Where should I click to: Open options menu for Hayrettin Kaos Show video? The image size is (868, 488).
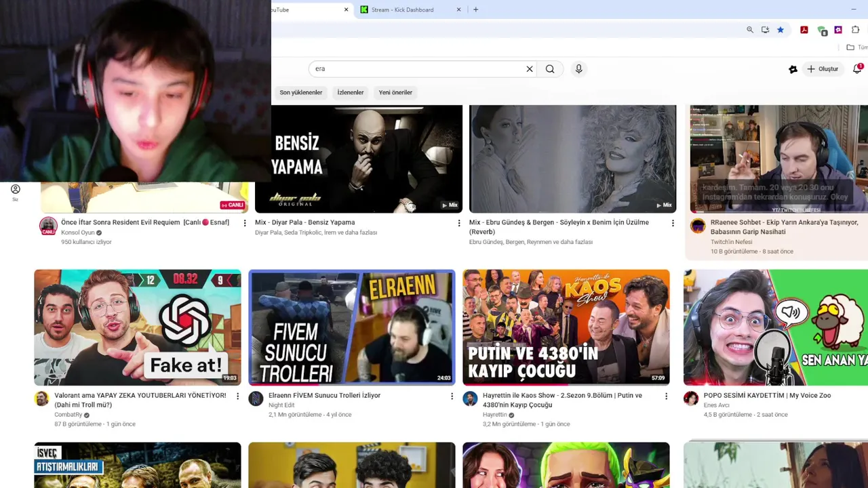click(x=666, y=396)
